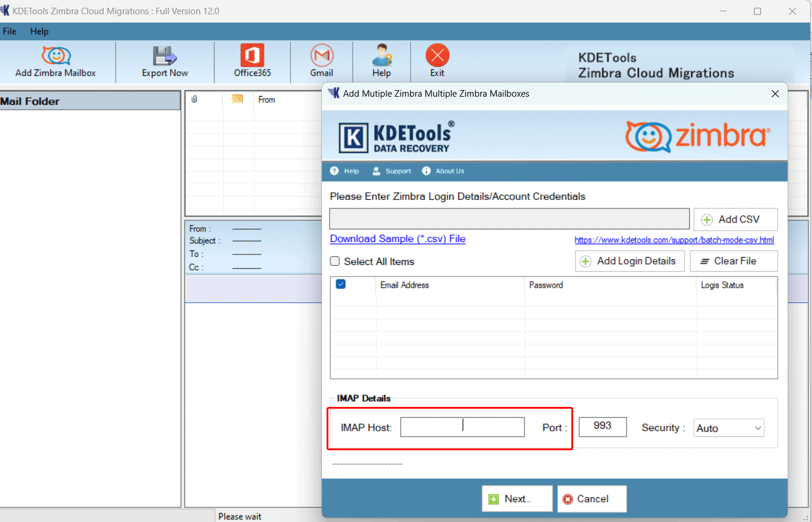The height and width of the screenshot is (522, 812).
Task: Open the File menu
Action: [x=9, y=31]
